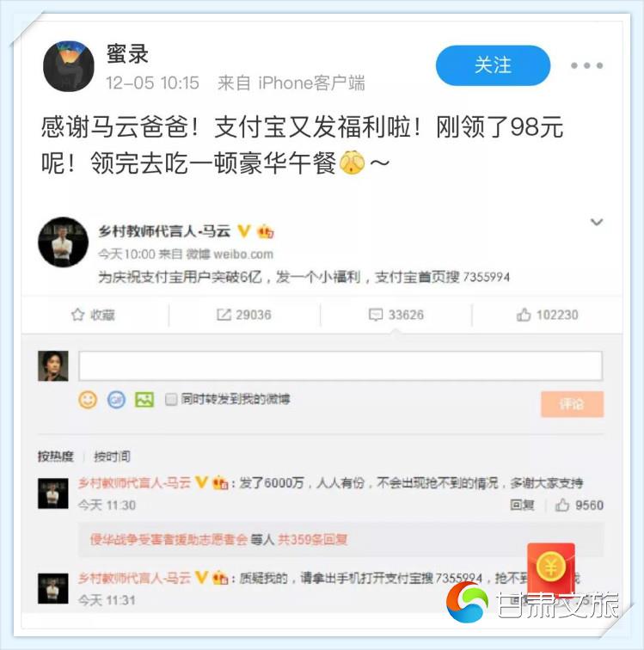Click the 收藏 star favorite icon
The image size is (644, 650).
[x=77, y=315]
